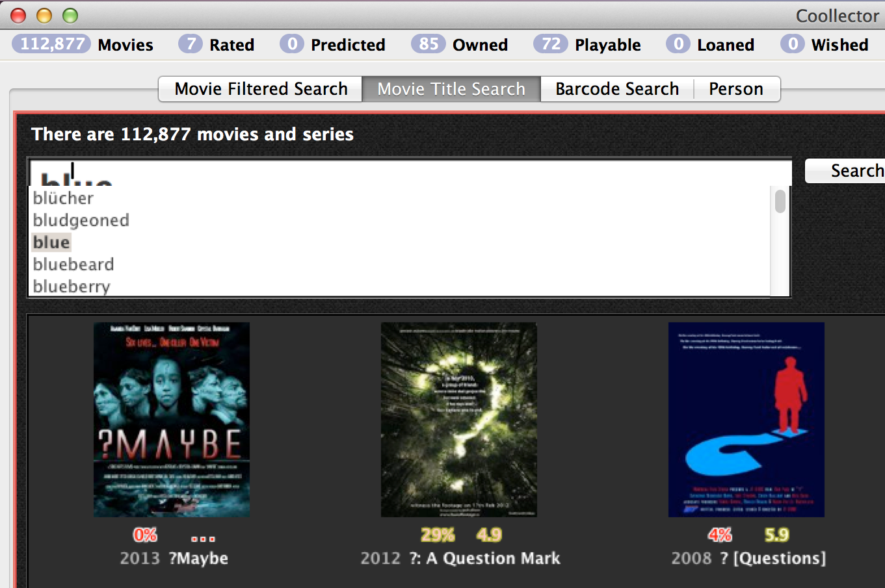This screenshot has width=885, height=588.
Task: Pick 'blueberry' from the suggestion list
Action: click(72, 287)
